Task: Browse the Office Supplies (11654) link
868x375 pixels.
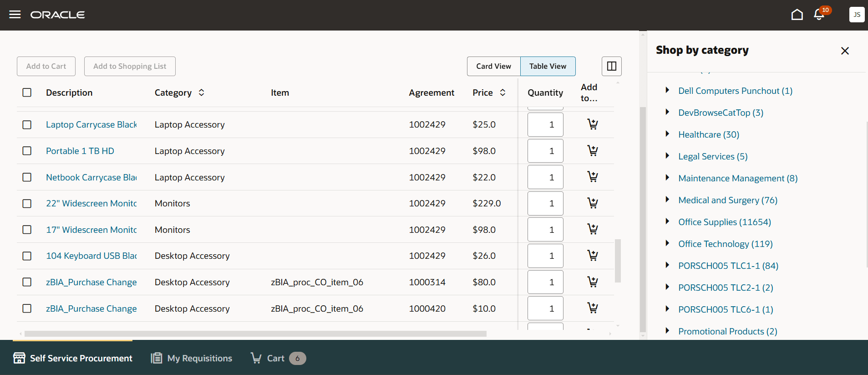Action: point(725,222)
